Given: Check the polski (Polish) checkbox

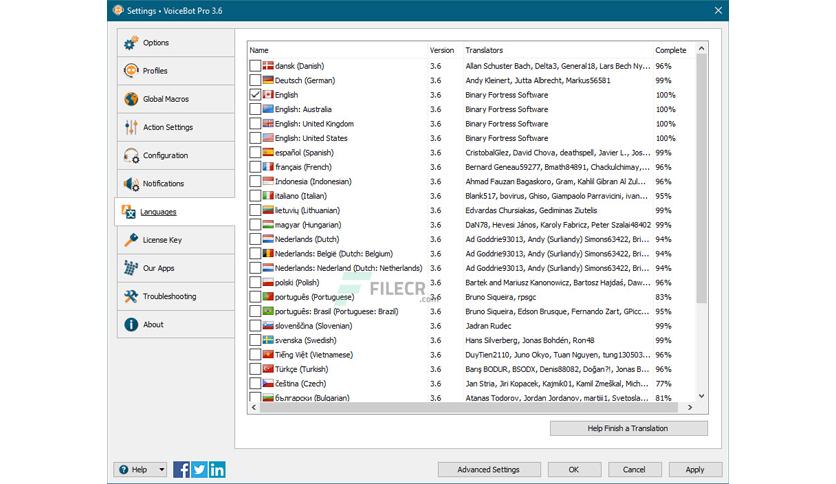Looking at the screenshot, I should [255, 283].
